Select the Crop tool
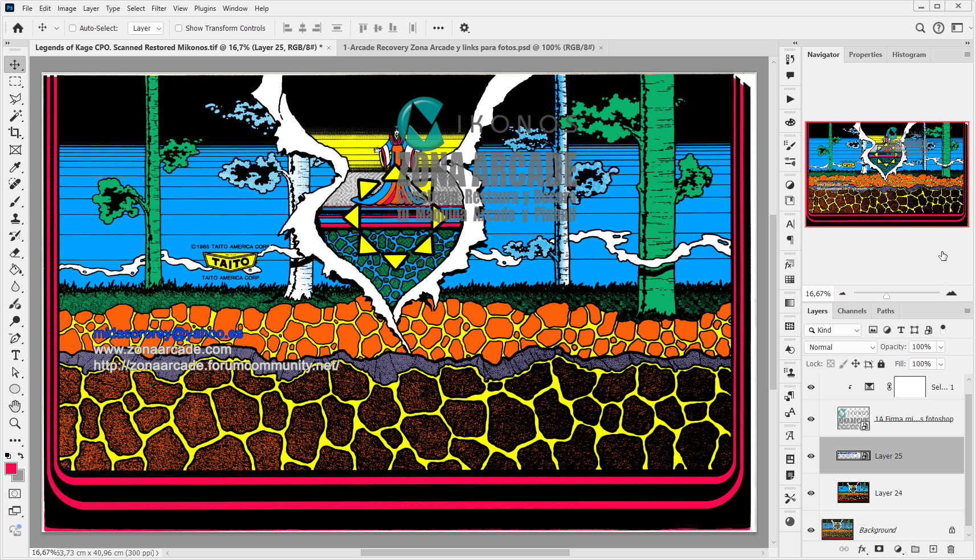Viewport: 976px width, 560px height. (15, 133)
